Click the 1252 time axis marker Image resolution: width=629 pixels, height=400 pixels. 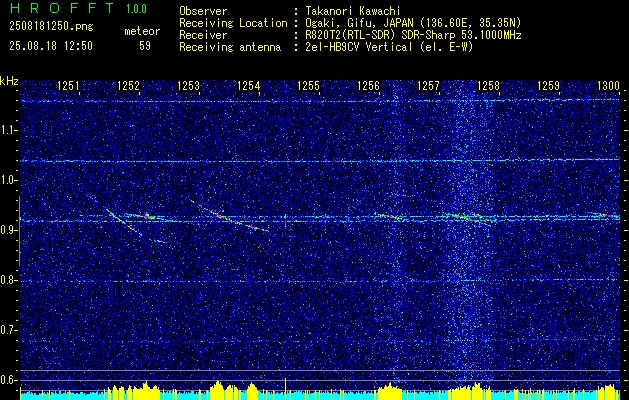point(128,85)
